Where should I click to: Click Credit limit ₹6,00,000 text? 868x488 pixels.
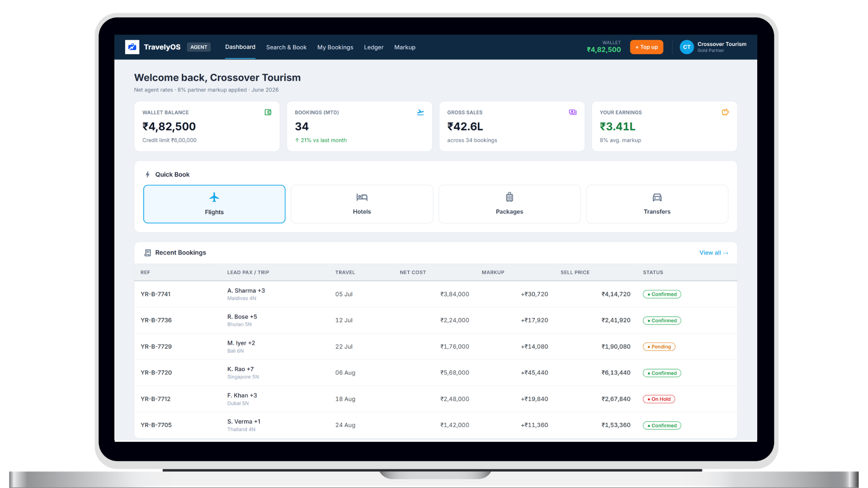coord(170,140)
